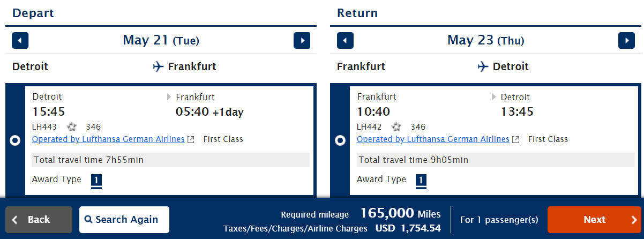The image size is (644, 239).
Task: Open departing Operated by Lufthansa German Airlines link
Action: (x=108, y=139)
